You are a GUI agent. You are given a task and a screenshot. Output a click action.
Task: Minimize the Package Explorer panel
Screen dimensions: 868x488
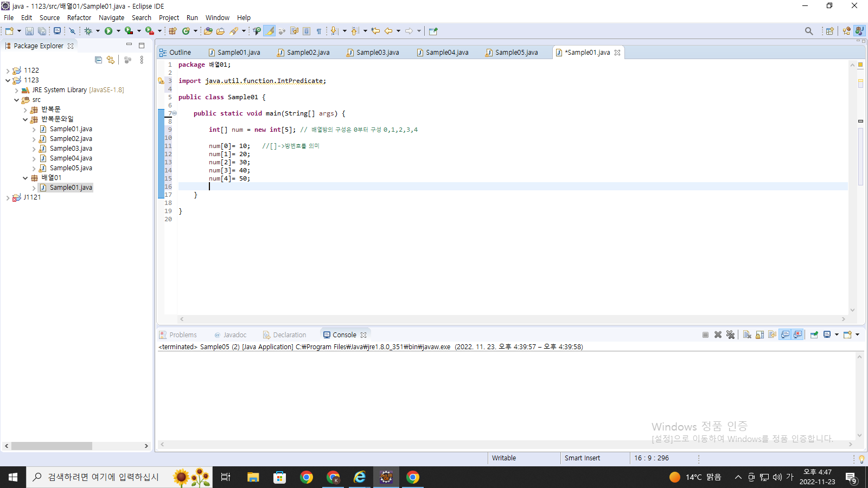click(x=129, y=45)
